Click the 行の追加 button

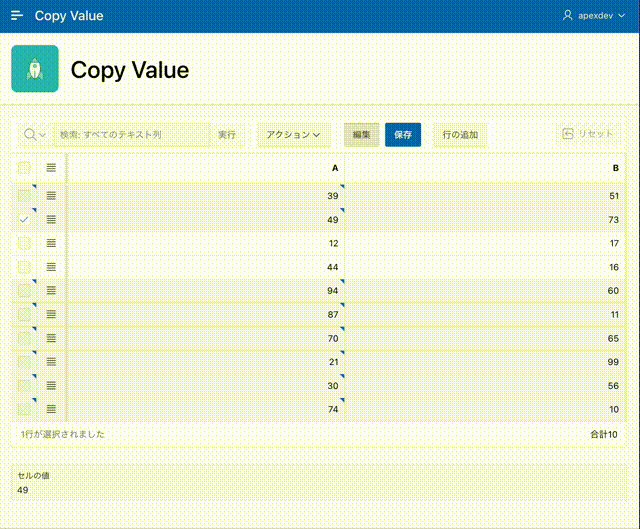[x=460, y=134]
